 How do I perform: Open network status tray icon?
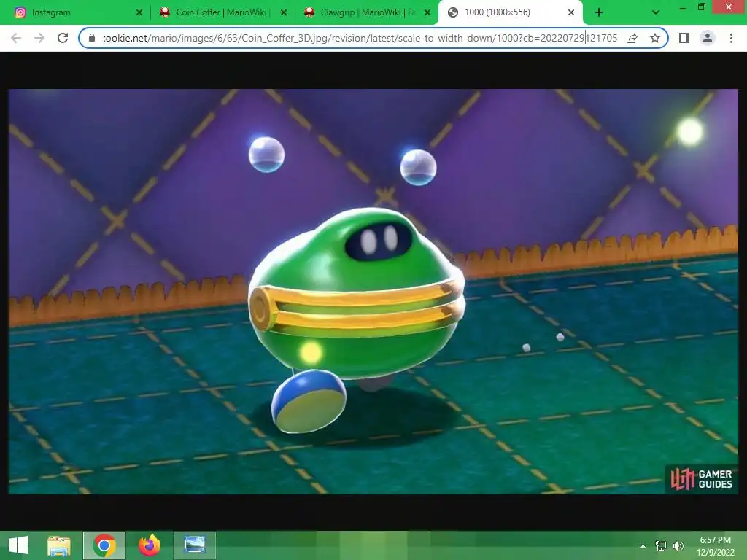661,545
